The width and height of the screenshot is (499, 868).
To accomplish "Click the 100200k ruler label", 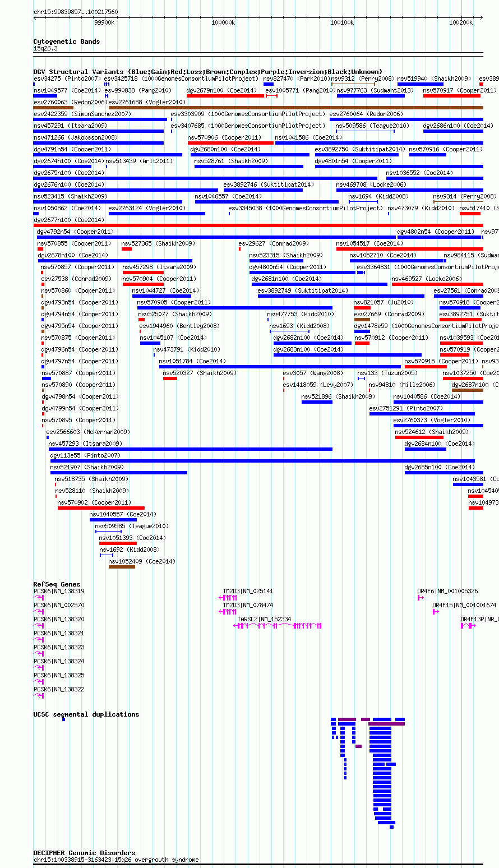I will click(461, 22).
